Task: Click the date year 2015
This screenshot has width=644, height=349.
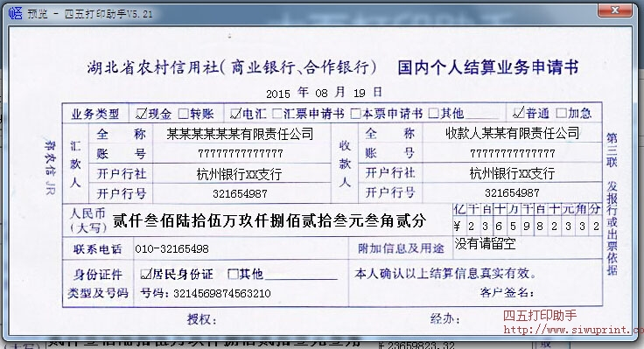Action: (x=278, y=94)
